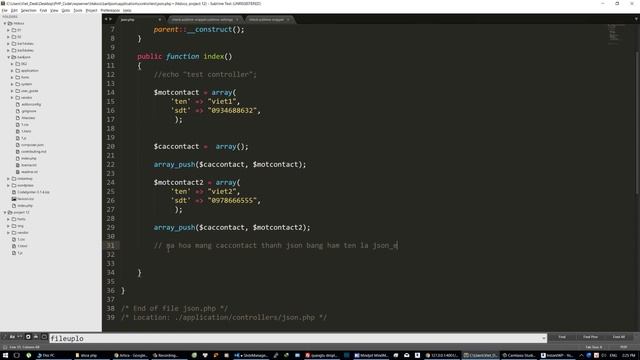Change Tab Size setting in the status bar

pyautogui.click(x=593, y=347)
